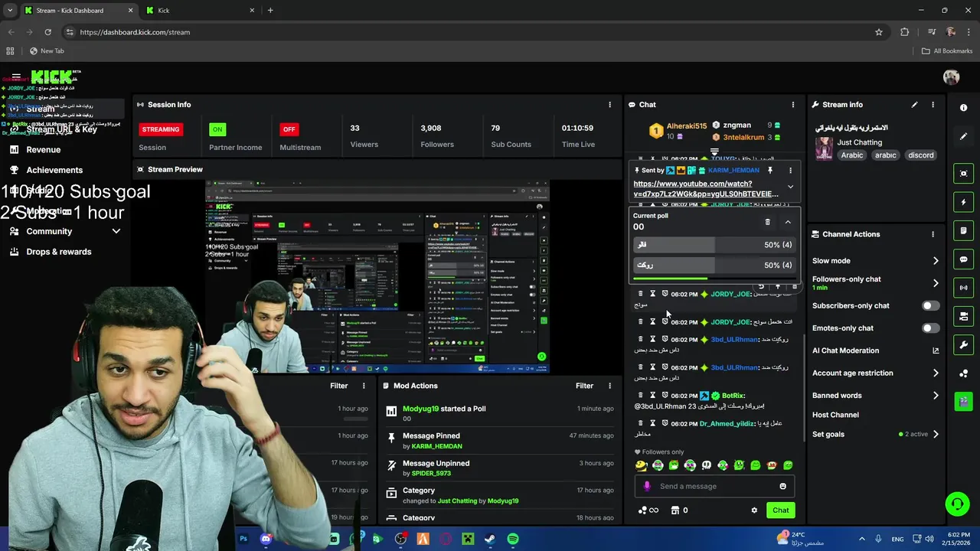
Task: Click the broadcast signal icon in right sidebar
Action: click(x=964, y=288)
